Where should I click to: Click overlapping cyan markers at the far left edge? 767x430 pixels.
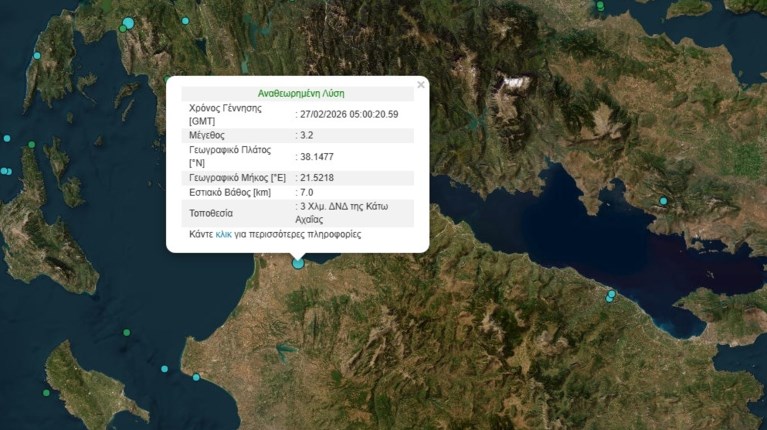pyautogui.click(x=5, y=171)
